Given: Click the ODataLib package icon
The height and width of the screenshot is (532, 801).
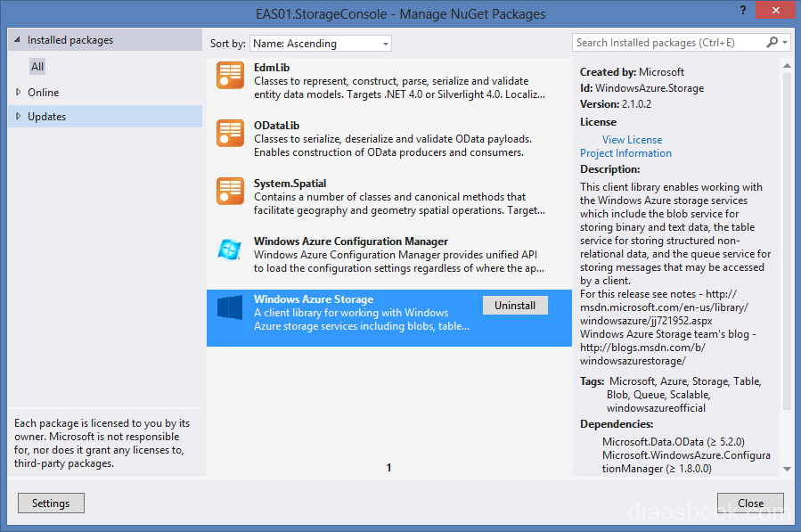Looking at the screenshot, I should pyautogui.click(x=230, y=133).
